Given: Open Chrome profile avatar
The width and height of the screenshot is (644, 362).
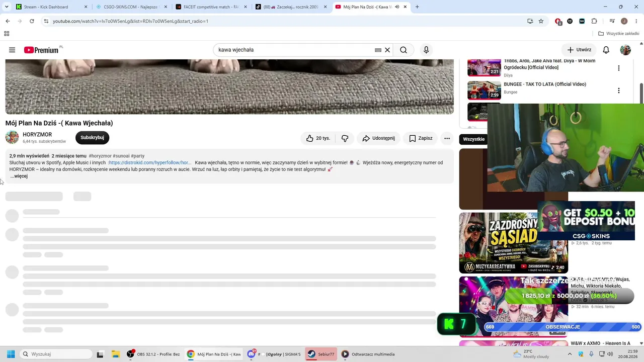Looking at the screenshot, I should [x=624, y=21].
